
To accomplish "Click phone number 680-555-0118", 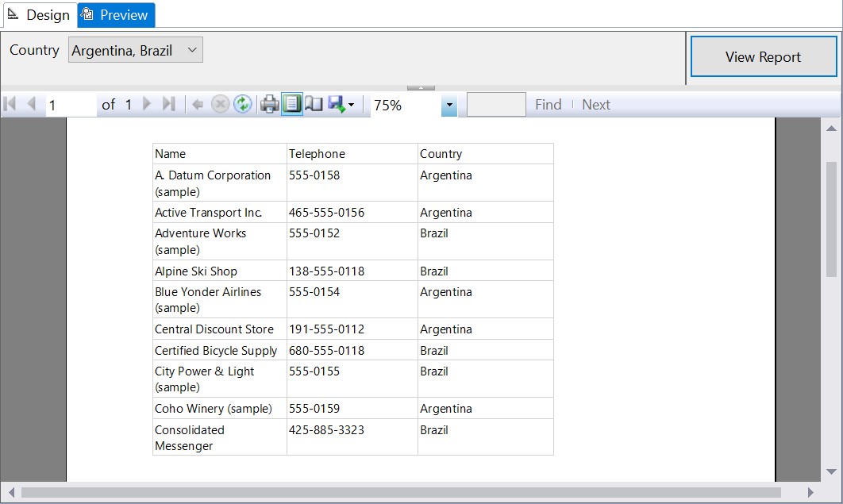I will (x=326, y=350).
